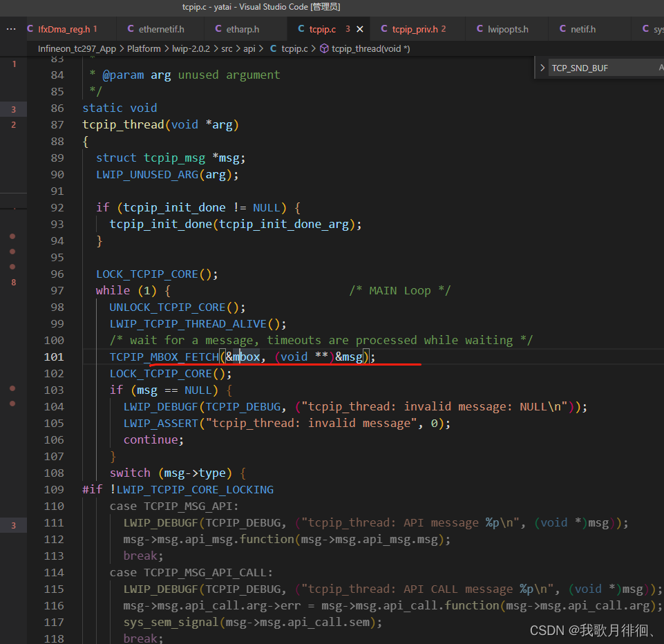The height and width of the screenshot is (644, 664).
Task: Click &msg argument on line 101
Action: click(349, 357)
